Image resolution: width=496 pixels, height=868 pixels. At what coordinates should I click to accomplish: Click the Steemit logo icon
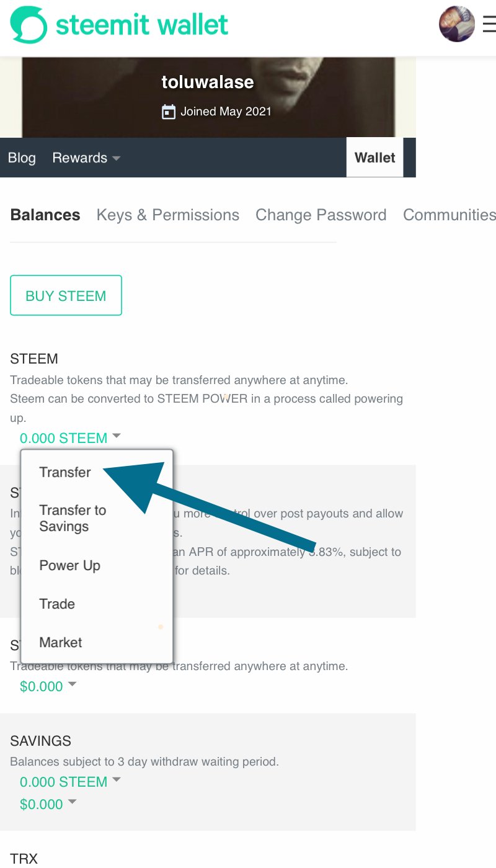pyautogui.click(x=29, y=25)
